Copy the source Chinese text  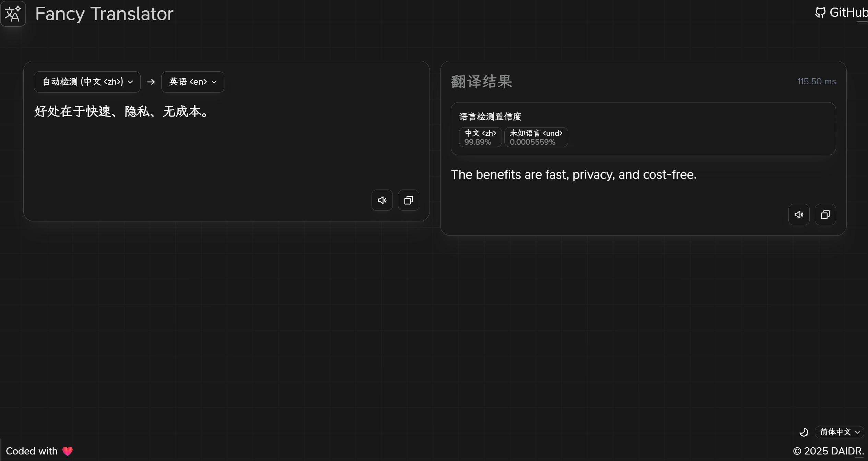click(408, 200)
